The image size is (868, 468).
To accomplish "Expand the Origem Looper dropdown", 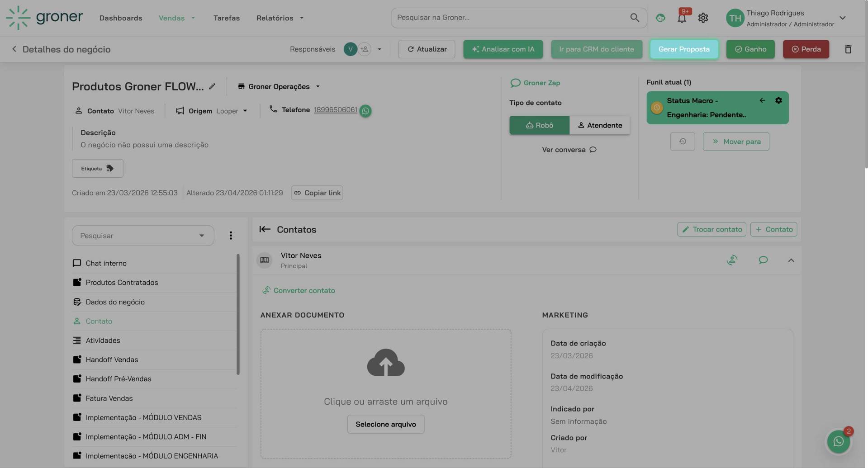I will pyautogui.click(x=246, y=110).
